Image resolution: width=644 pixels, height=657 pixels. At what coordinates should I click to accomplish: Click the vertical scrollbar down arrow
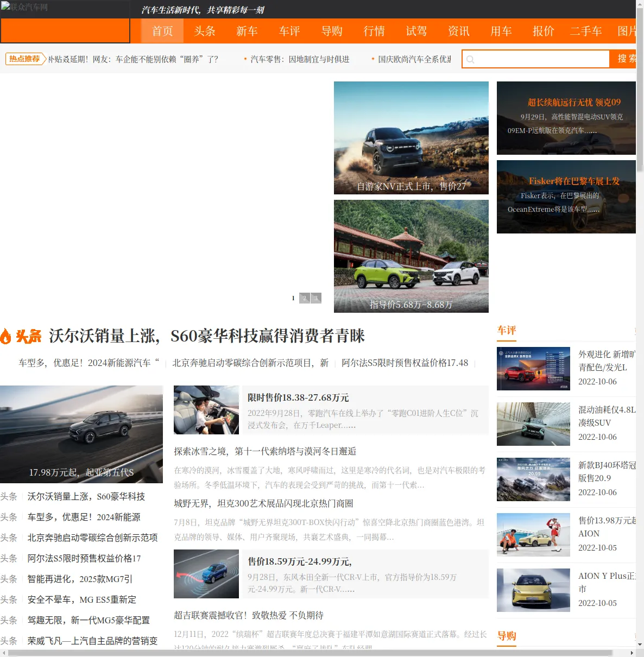coord(640,645)
